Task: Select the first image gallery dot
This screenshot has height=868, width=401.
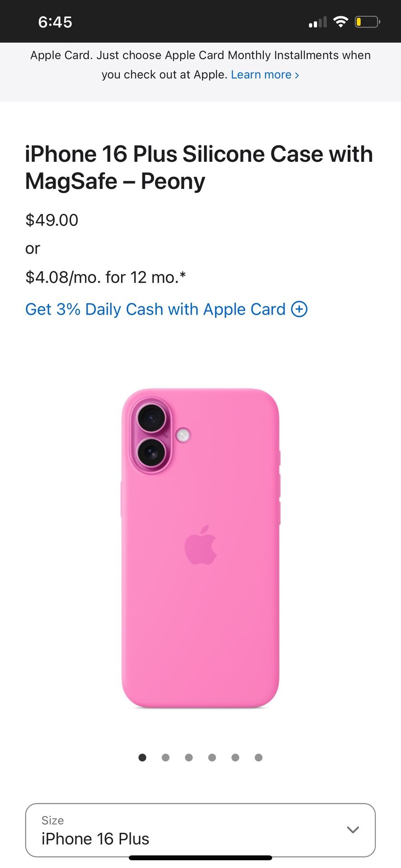Action: click(x=142, y=757)
